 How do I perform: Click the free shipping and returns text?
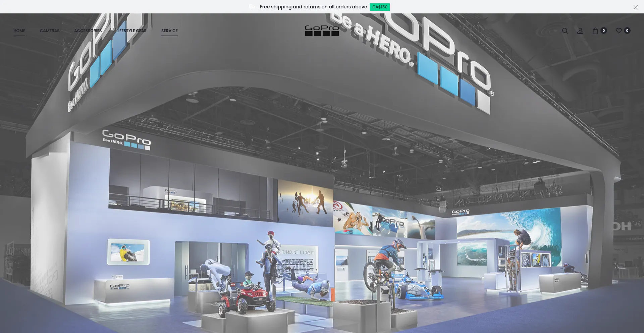313,7
